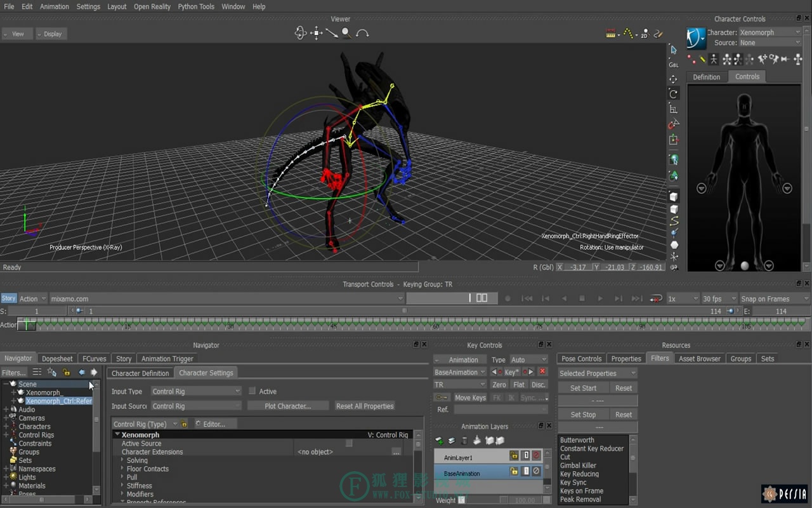
Task: Click the Reset All Properties button
Action: (365, 406)
